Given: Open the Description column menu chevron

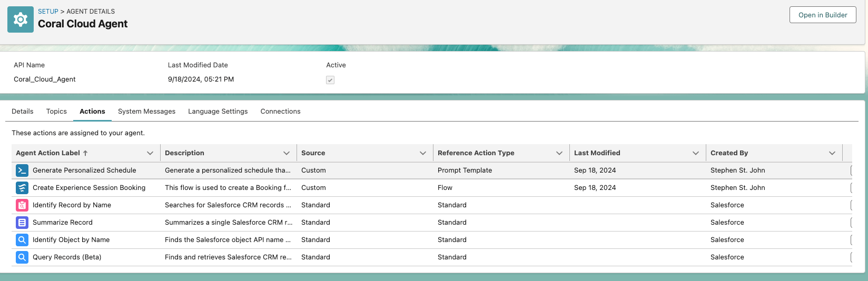Looking at the screenshot, I should click(x=287, y=153).
